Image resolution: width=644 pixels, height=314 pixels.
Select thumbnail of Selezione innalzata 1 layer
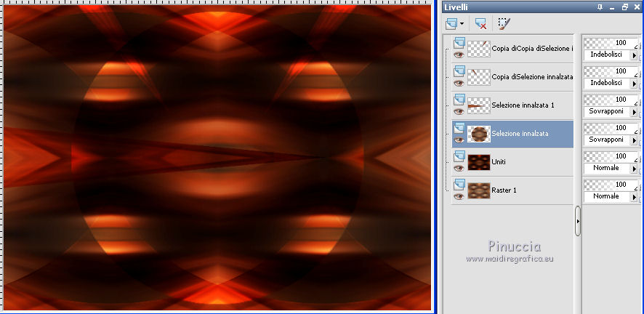(479, 105)
